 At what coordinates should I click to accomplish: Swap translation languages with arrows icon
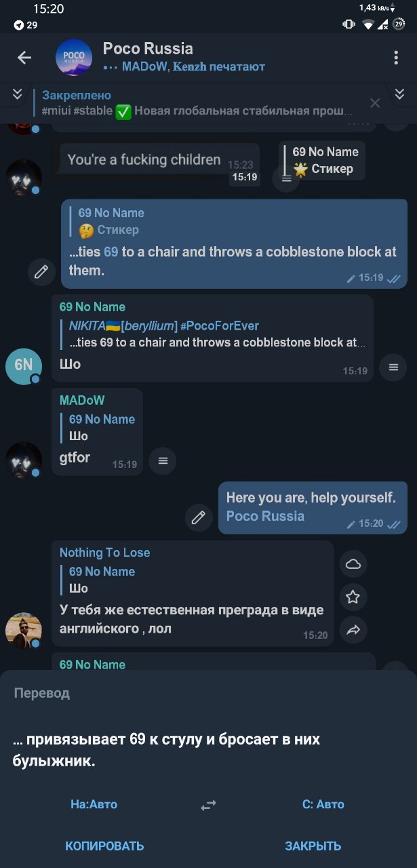(208, 805)
